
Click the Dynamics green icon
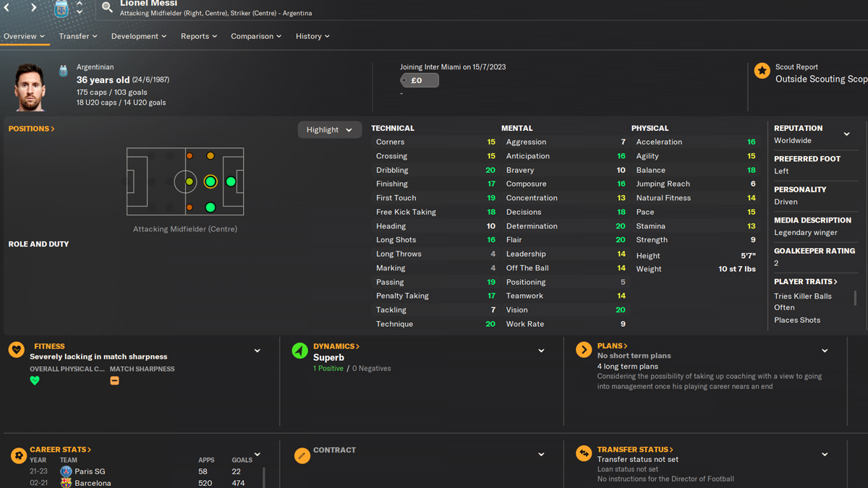coord(299,351)
